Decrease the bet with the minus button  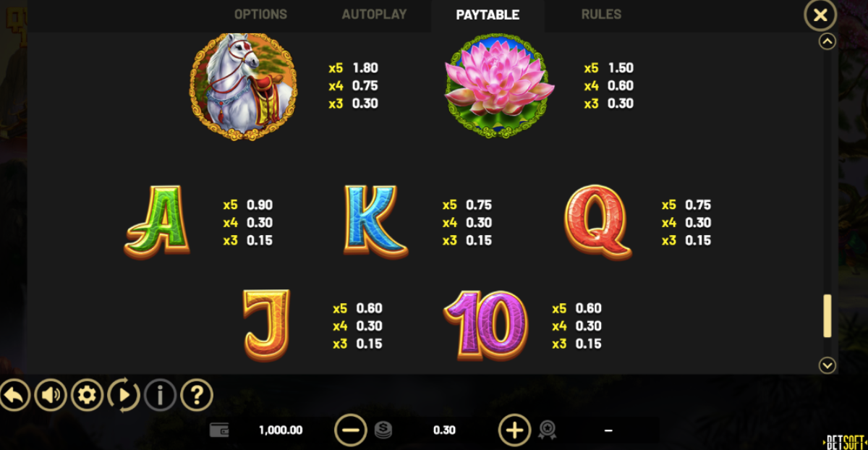351,430
